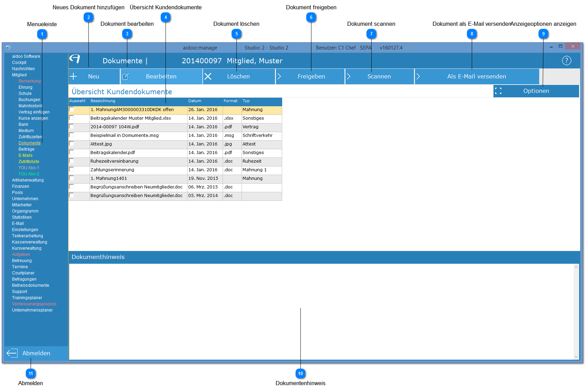Click the Neu button label
This screenshot has height=392, width=586.
coord(94,76)
